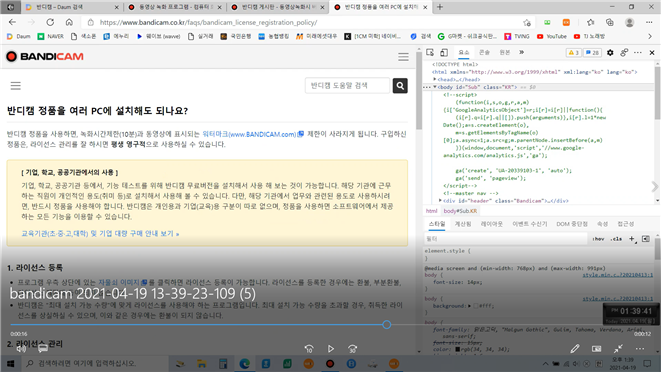Click the browser address bar URL
Image resolution: width=661 pixels, height=372 pixels.
[208, 22]
